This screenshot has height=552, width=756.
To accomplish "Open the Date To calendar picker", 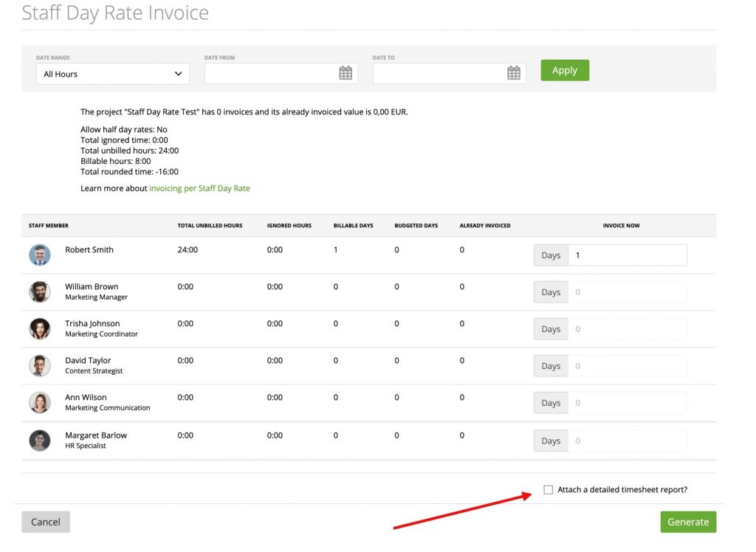I will click(x=514, y=72).
